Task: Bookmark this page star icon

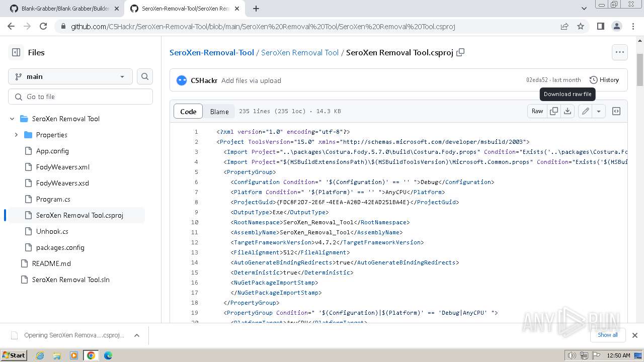Action: click(x=581, y=26)
